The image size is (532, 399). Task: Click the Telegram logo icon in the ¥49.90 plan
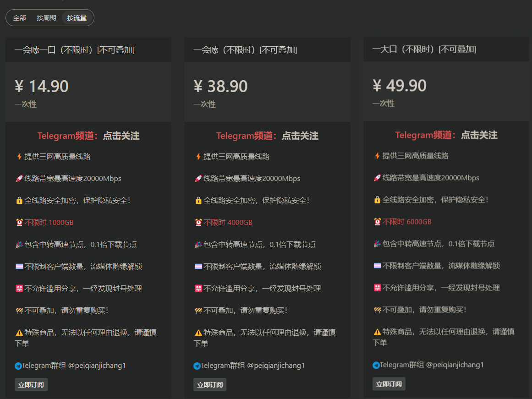[x=376, y=365]
